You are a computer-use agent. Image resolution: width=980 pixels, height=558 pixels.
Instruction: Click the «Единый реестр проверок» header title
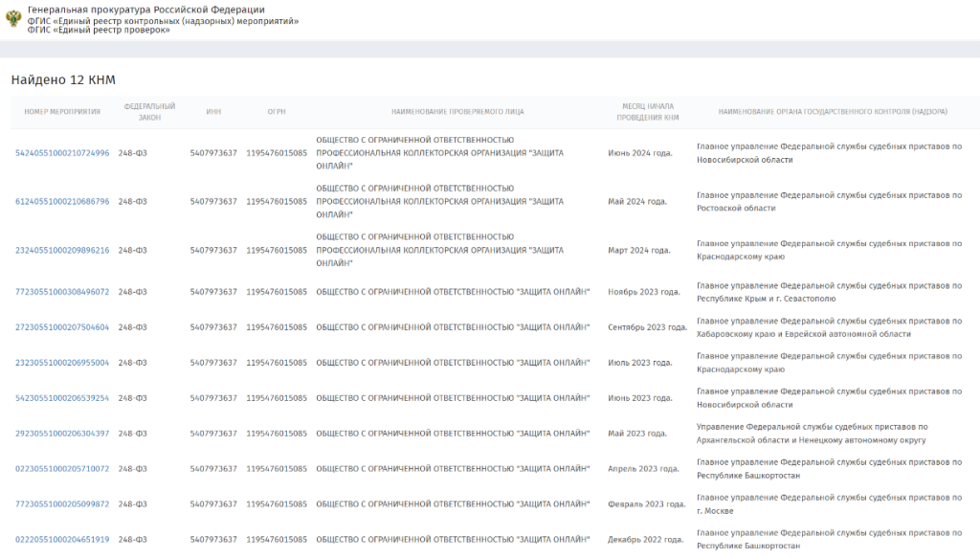(99, 31)
